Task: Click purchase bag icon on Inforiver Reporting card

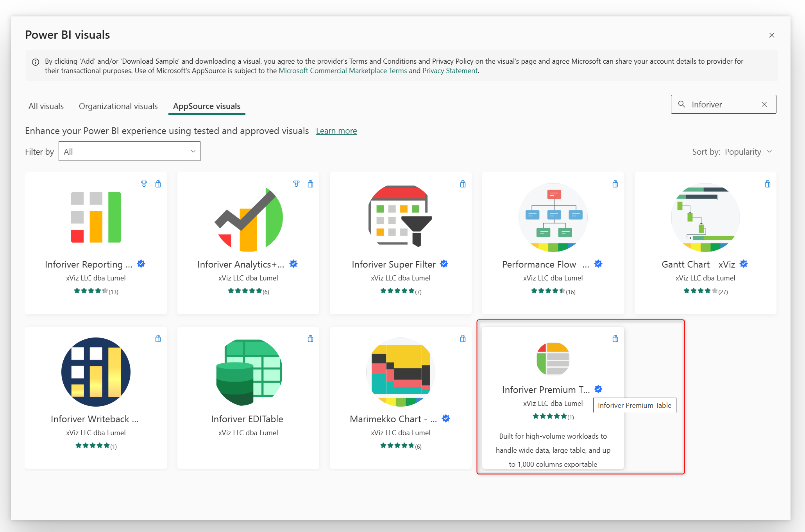Action: [x=158, y=184]
